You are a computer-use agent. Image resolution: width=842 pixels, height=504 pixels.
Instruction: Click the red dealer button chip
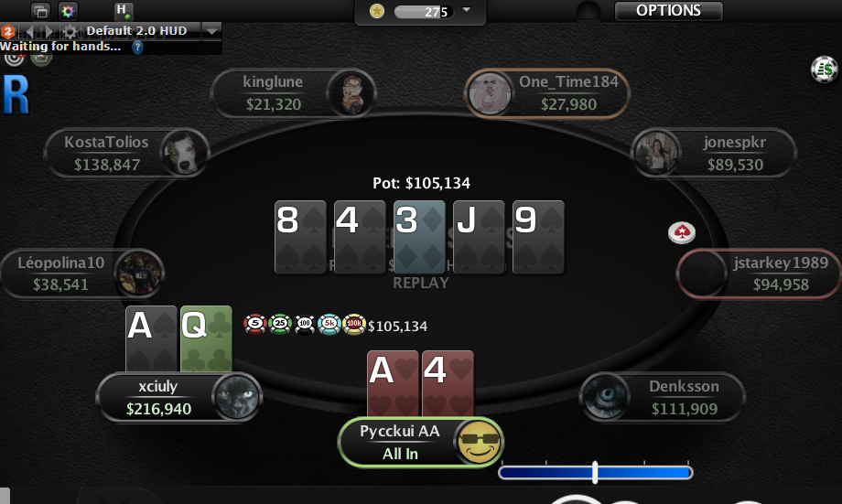point(682,232)
